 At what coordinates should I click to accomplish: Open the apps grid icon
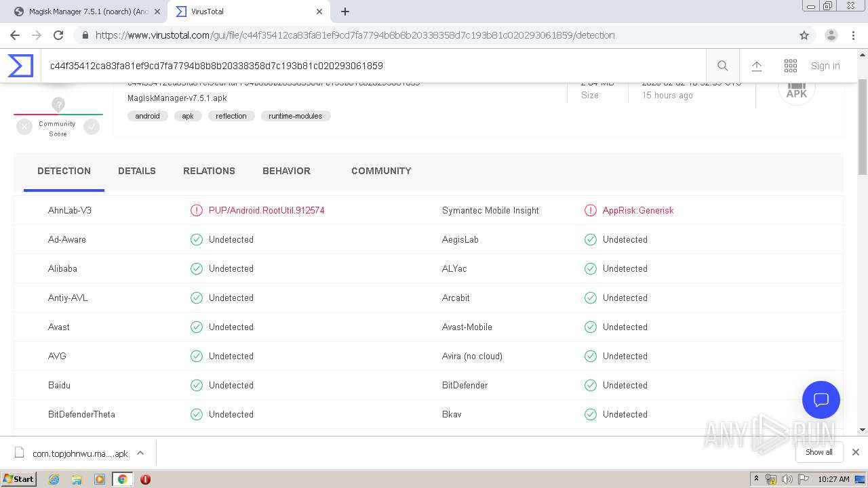(x=791, y=66)
